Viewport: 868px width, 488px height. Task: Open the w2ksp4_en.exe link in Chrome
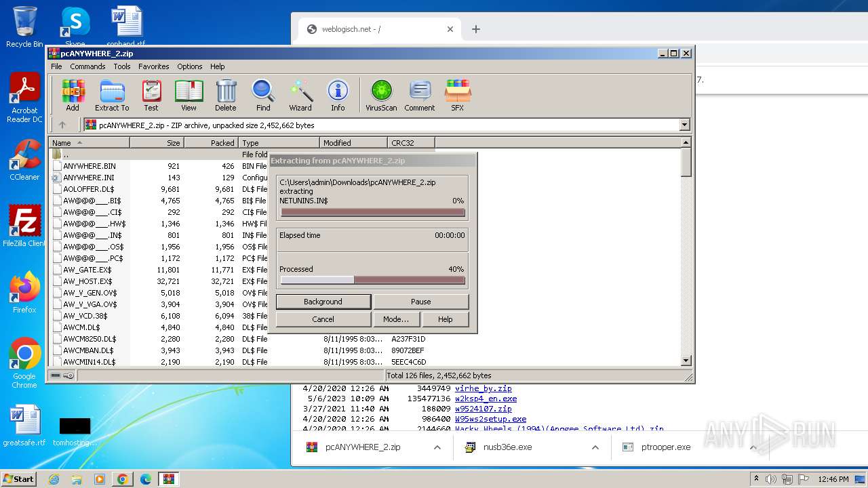[486, 399]
